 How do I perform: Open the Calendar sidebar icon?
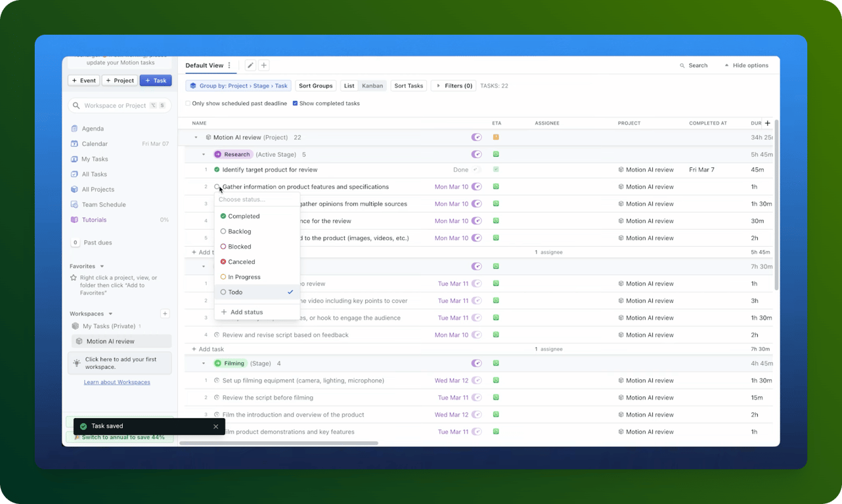pyautogui.click(x=74, y=144)
